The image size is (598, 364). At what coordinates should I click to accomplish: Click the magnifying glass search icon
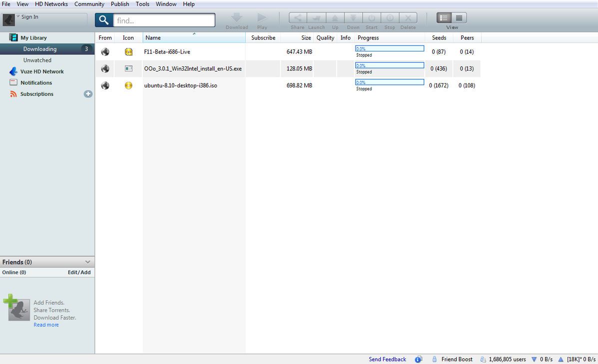tap(103, 20)
